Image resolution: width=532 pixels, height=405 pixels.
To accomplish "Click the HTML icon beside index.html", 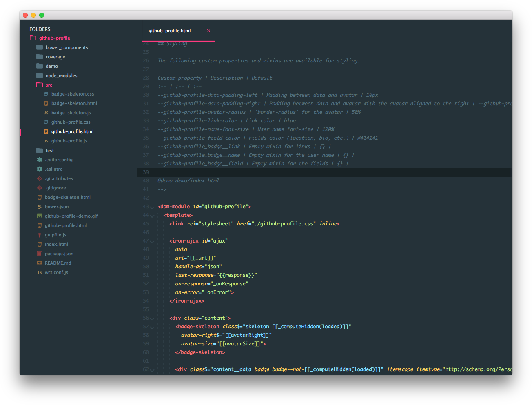I will (40, 244).
